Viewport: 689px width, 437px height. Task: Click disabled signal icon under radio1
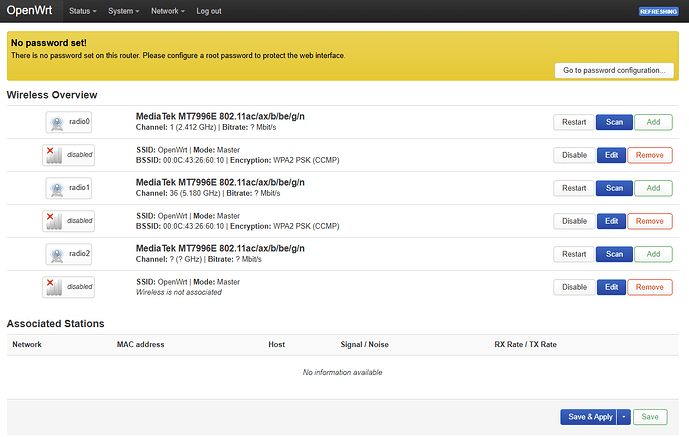click(x=69, y=221)
